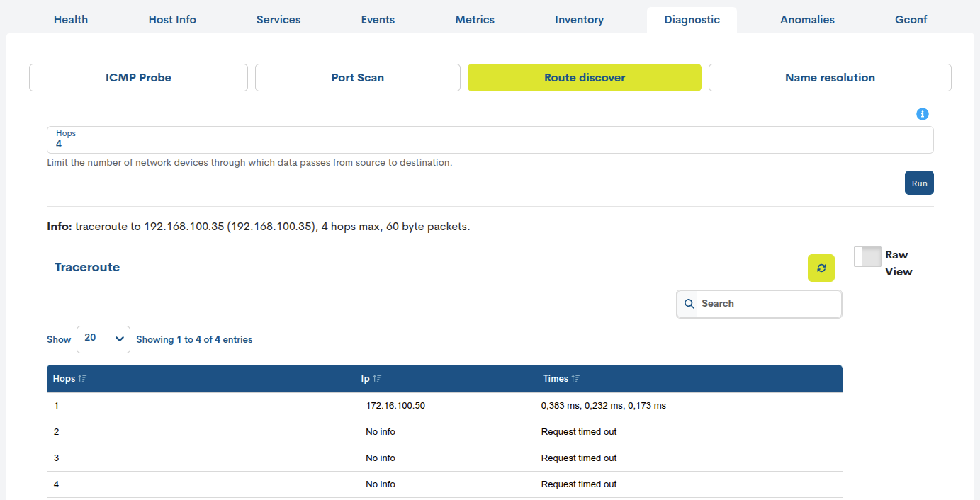980x500 pixels.
Task: Open the Show entries dropdown set to 20
Action: (x=103, y=339)
